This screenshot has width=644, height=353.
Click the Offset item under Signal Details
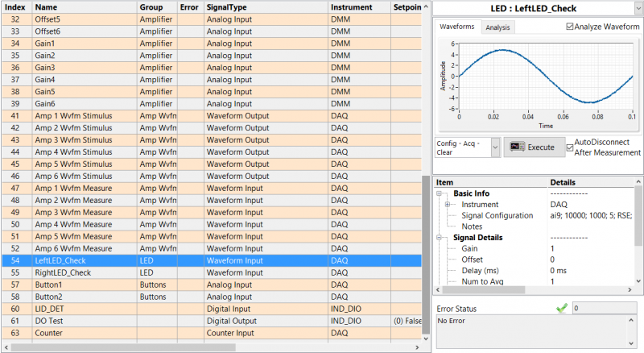472,260
